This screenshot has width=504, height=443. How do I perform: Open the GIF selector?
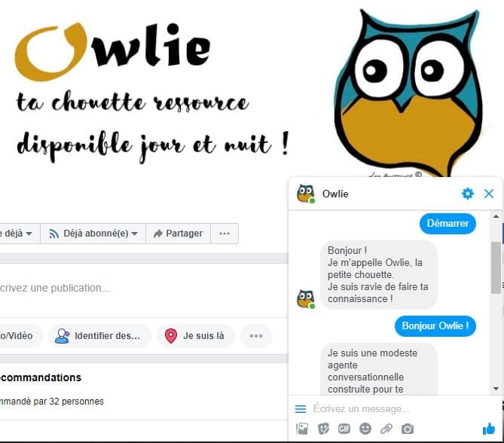point(344,429)
